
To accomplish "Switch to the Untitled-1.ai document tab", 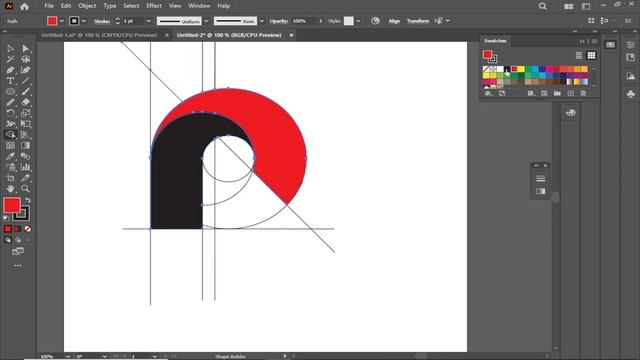I will 99,36.
